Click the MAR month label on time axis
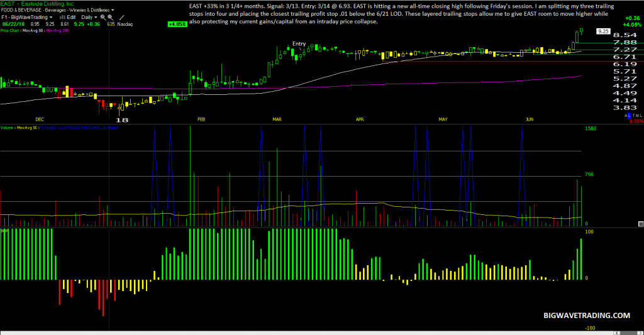This screenshot has height=335, width=644. (277, 119)
